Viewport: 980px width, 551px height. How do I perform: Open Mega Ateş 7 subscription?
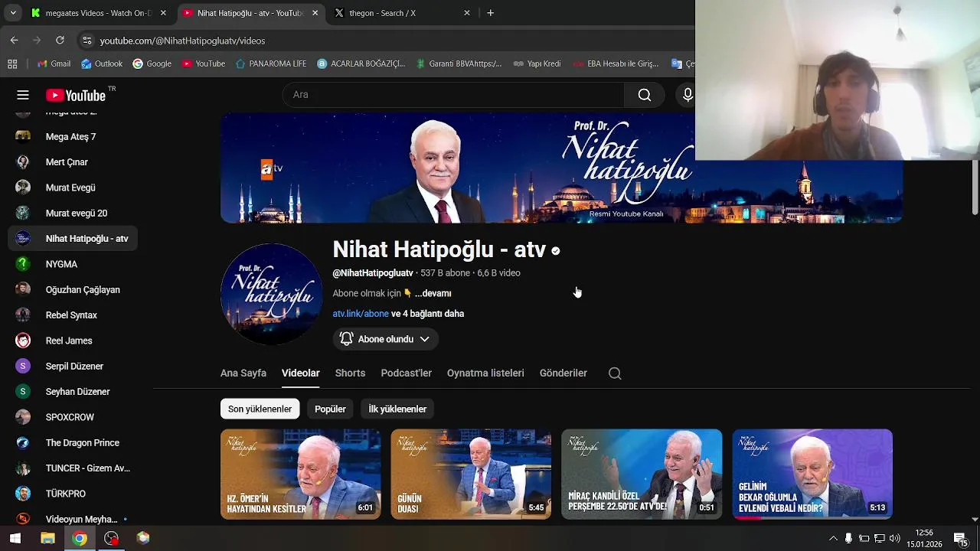pos(73,136)
